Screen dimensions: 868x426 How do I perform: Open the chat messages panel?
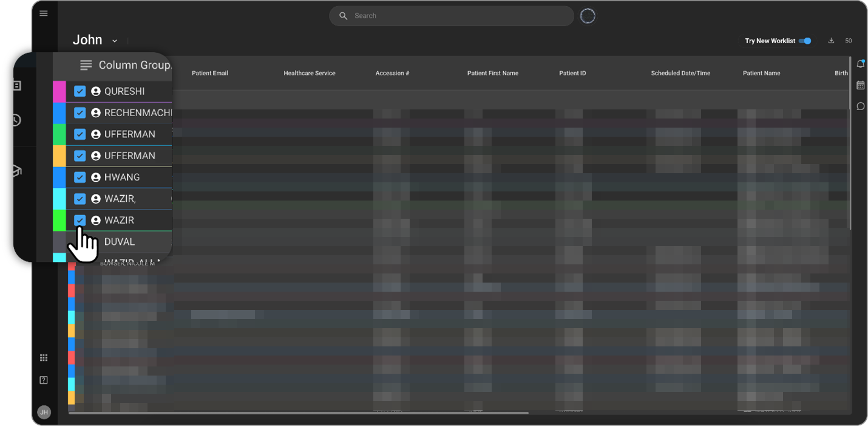click(861, 106)
